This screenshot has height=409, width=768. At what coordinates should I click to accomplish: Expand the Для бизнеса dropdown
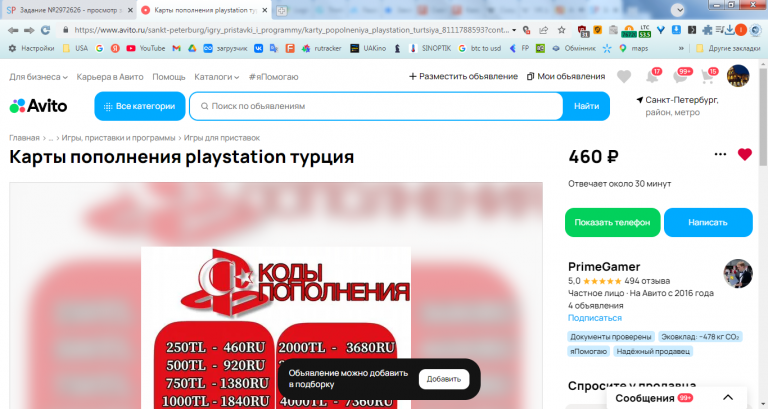click(x=38, y=77)
